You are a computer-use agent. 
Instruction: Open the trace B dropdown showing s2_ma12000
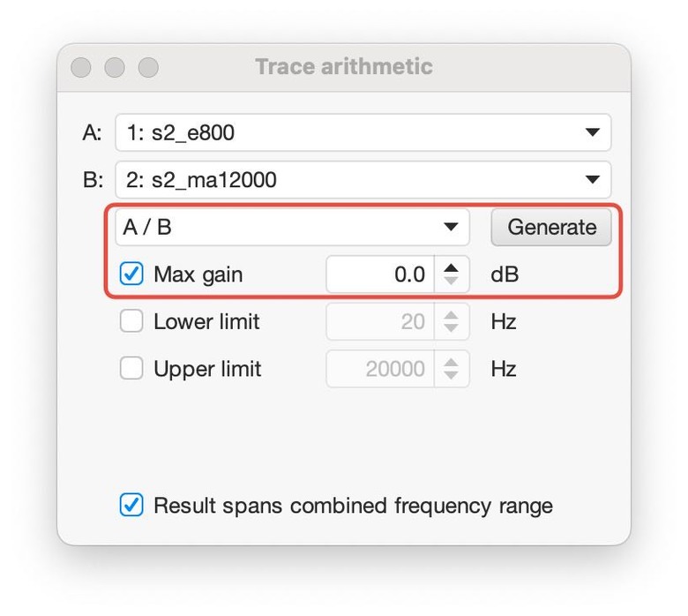coord(363,179)
